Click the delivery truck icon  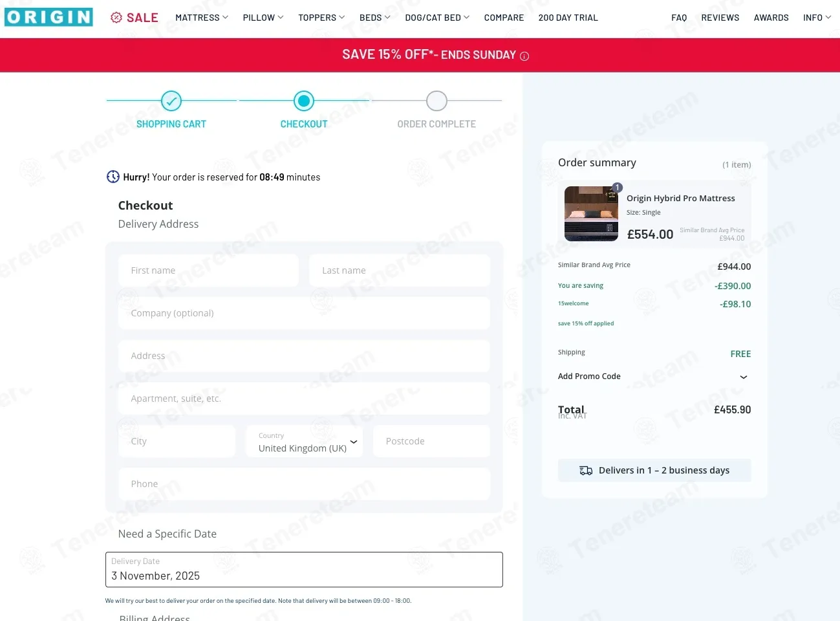(x=586, y=471)
